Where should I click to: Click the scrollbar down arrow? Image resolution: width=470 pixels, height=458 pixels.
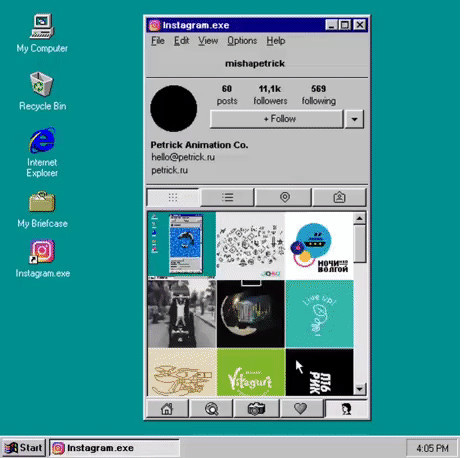click(360, 389)
